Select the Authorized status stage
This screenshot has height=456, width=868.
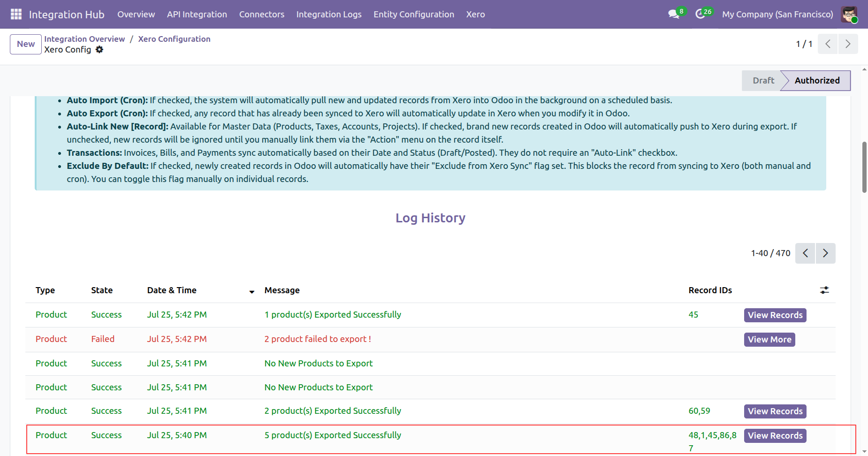(817, 81)
